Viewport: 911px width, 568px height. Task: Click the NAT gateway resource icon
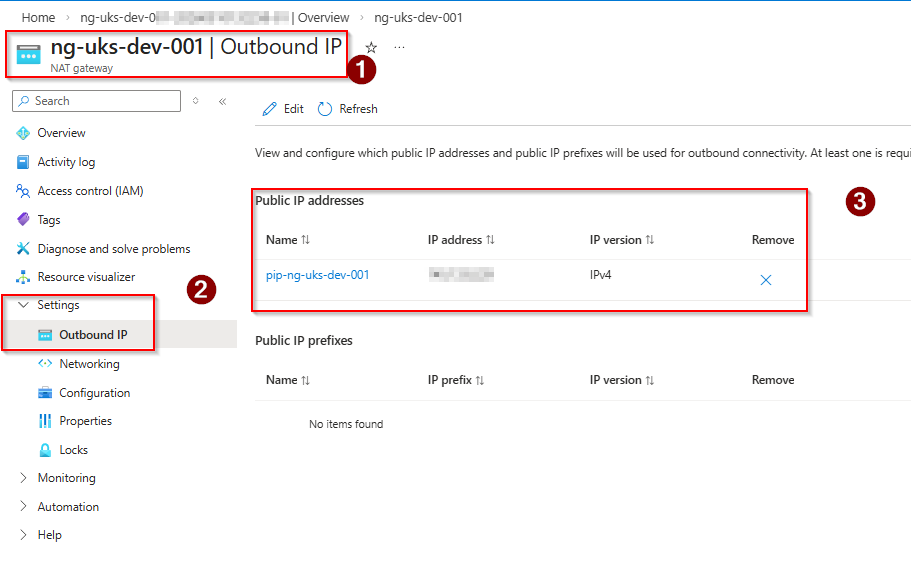click(x=28, y=54)
